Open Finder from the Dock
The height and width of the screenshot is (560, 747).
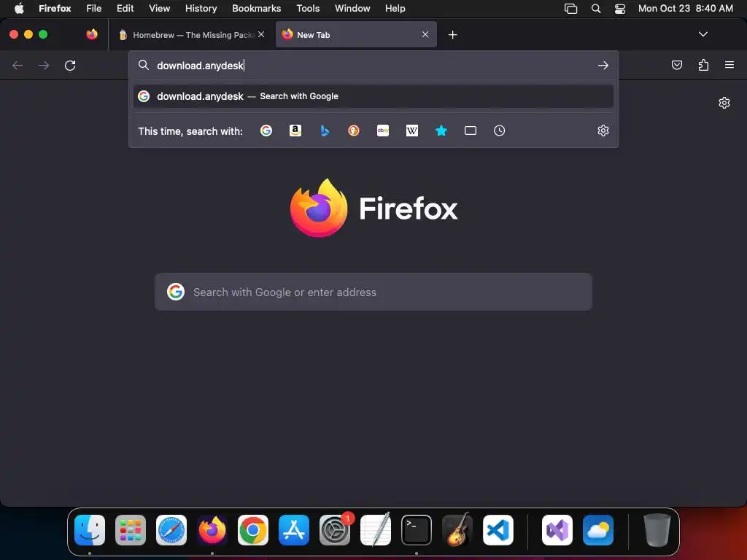pos(90,530)
